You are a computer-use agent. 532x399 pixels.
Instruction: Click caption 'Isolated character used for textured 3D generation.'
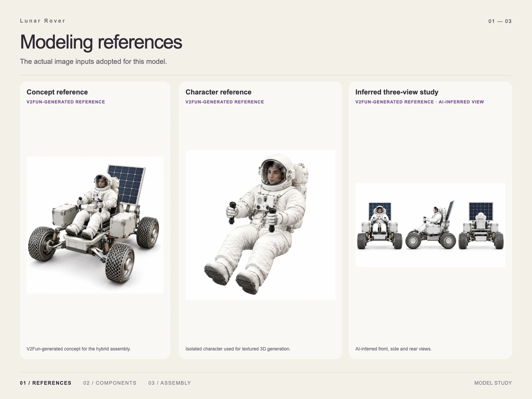pyautogui.click(x=238, y=349)
